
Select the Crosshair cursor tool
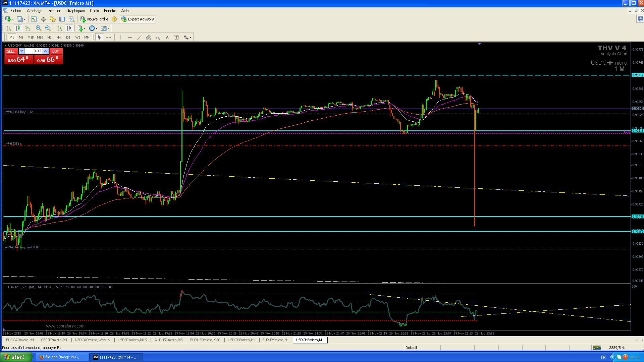click(x=109, y=37)
